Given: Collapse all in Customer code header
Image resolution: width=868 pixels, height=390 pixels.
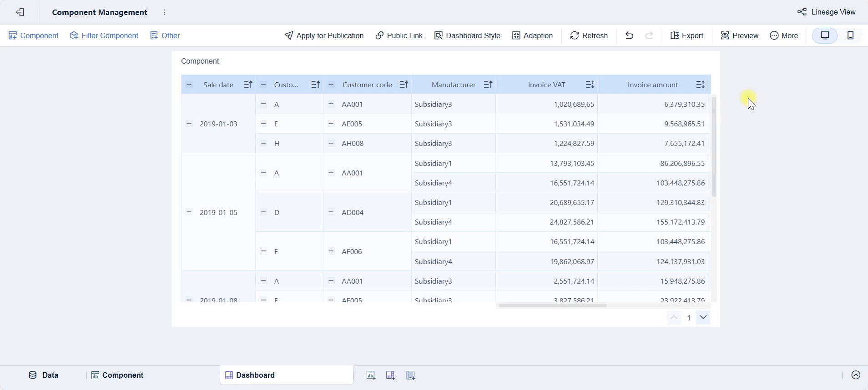Looking at the screenshot, I should pos(331,85).
